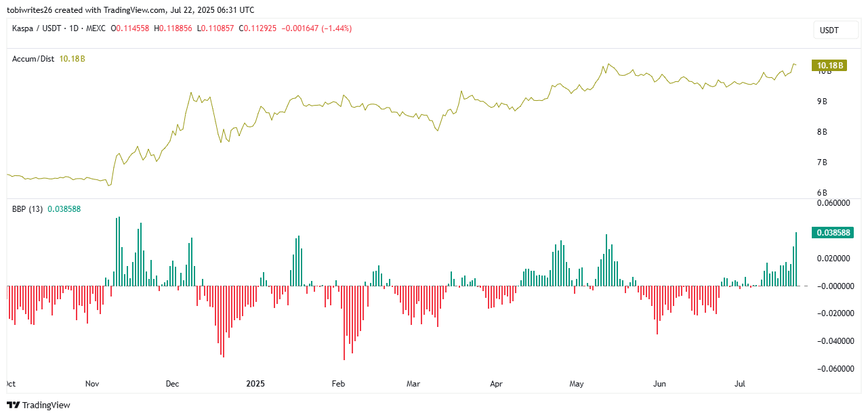This screenshot has width=868, height=417.
Task: Open the TradingView text link at bottom
Action: pyautogui.click(x=46, y=405)
